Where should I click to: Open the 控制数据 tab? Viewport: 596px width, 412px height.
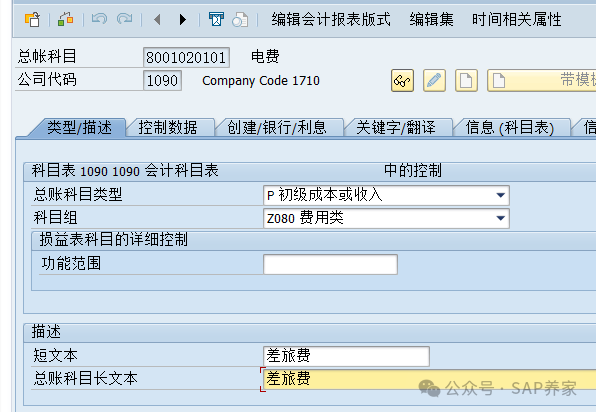(x=168, y=127)
